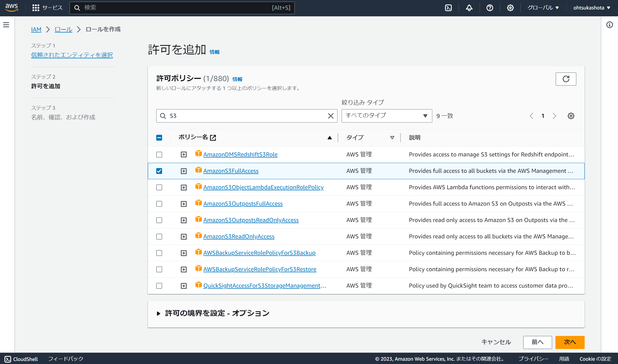The image size is (618, 364).
Task: Launch CloudShell from the top navigation bar
Action: click(448, 8)
